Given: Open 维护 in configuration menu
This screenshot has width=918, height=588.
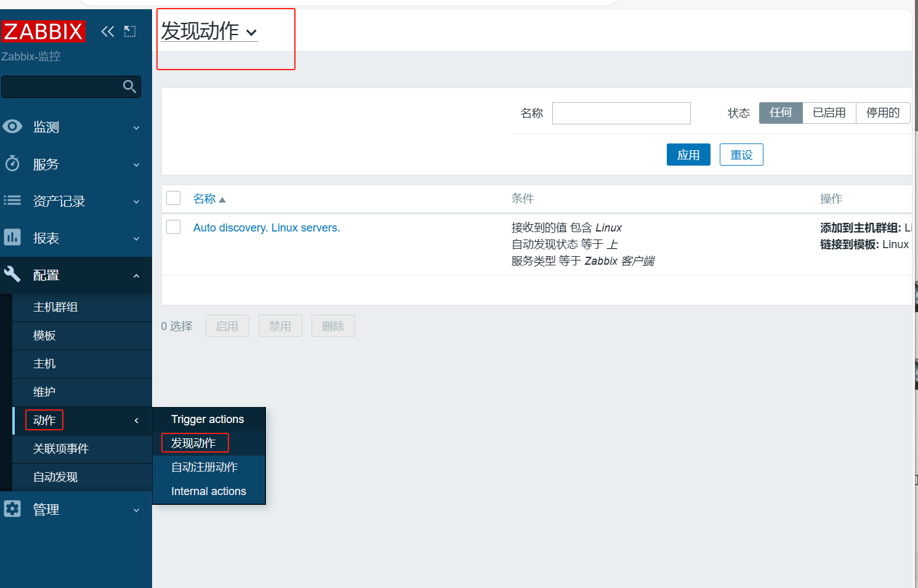Looking at the screenshot, I should [x=82, y=392].
